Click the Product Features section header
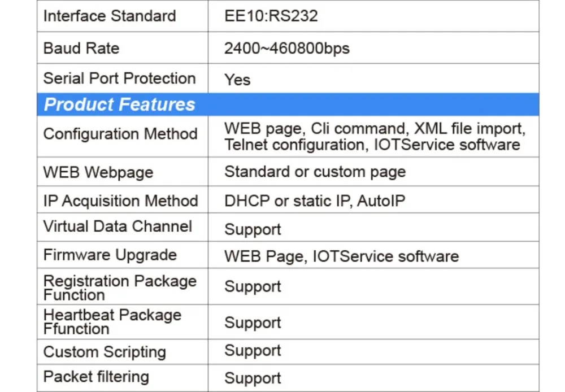Image resolution: width=565 pixels, height=392 pixels. coord(119,104)
